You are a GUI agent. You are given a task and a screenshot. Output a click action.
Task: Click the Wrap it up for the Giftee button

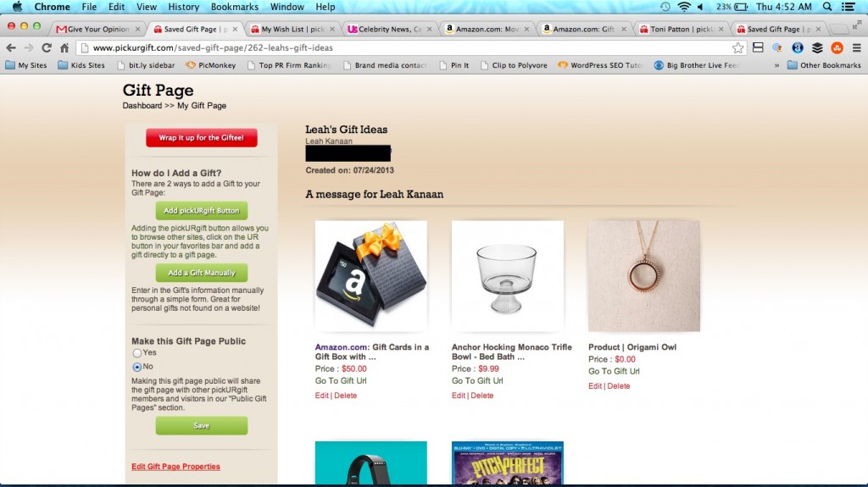click(202, 138)
